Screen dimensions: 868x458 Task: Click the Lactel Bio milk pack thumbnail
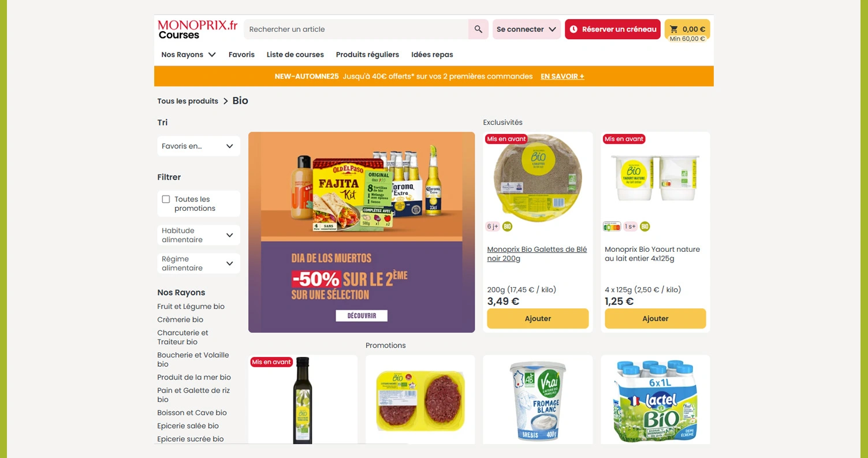655,400
